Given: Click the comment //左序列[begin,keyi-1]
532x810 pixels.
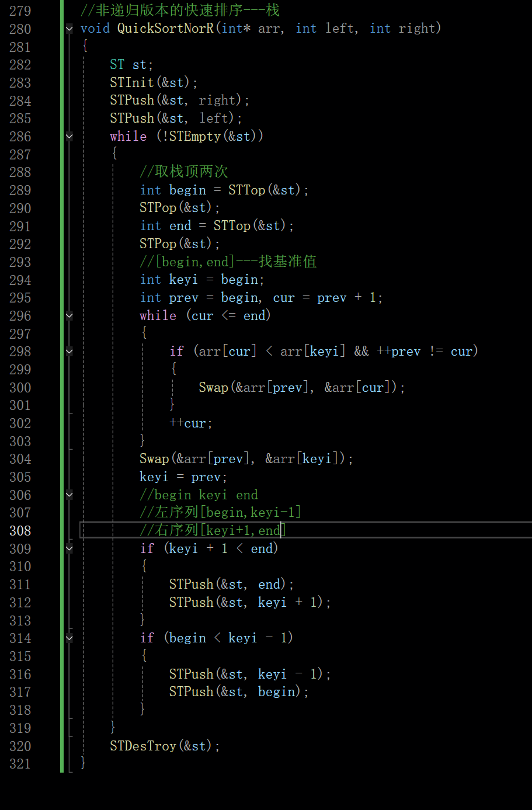Looking at the screenshot, I should point(221,513).
